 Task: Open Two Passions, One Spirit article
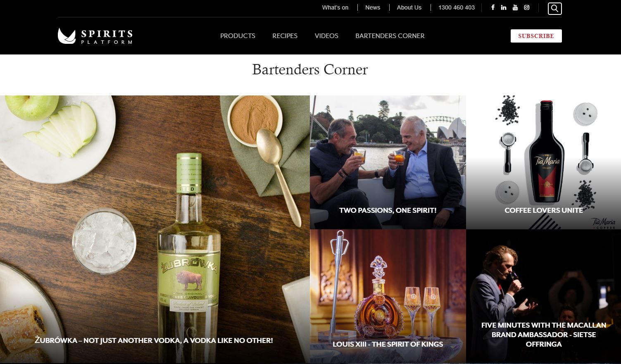(x=388, y=162)
